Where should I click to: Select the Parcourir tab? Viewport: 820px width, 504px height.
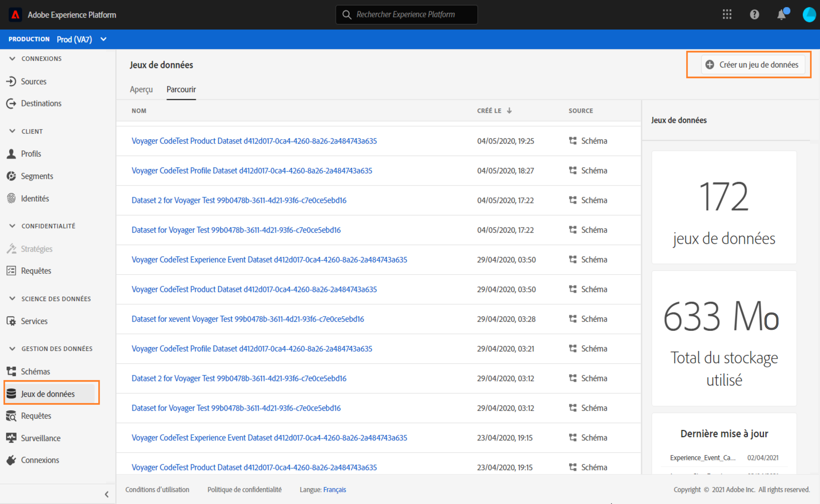click(x=181, y=89)
